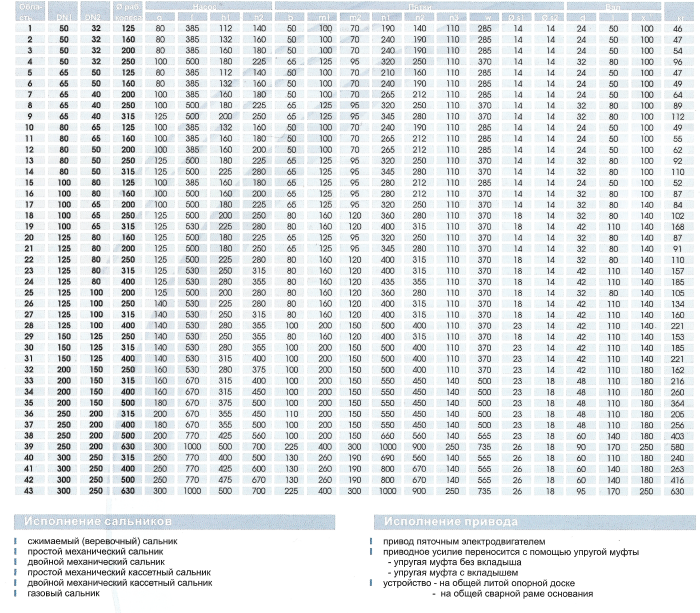Click value 112 in row 5

225,72
